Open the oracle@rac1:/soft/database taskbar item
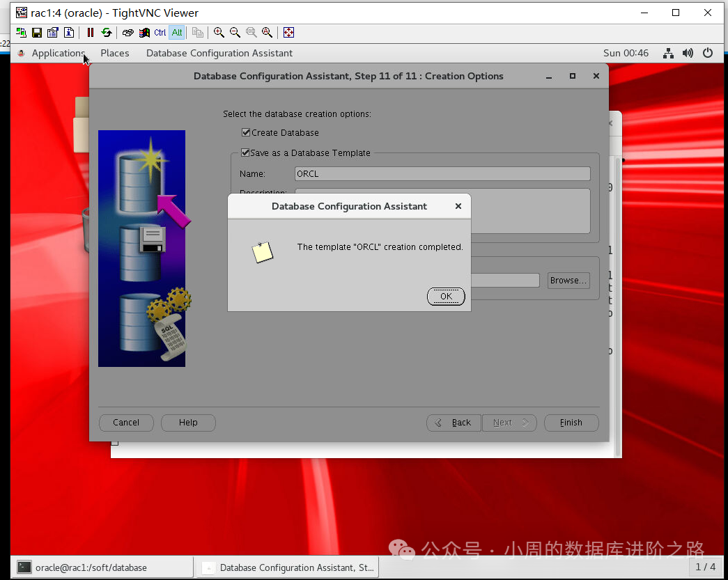This screenshot has height=580, width=728. point(102,567)
